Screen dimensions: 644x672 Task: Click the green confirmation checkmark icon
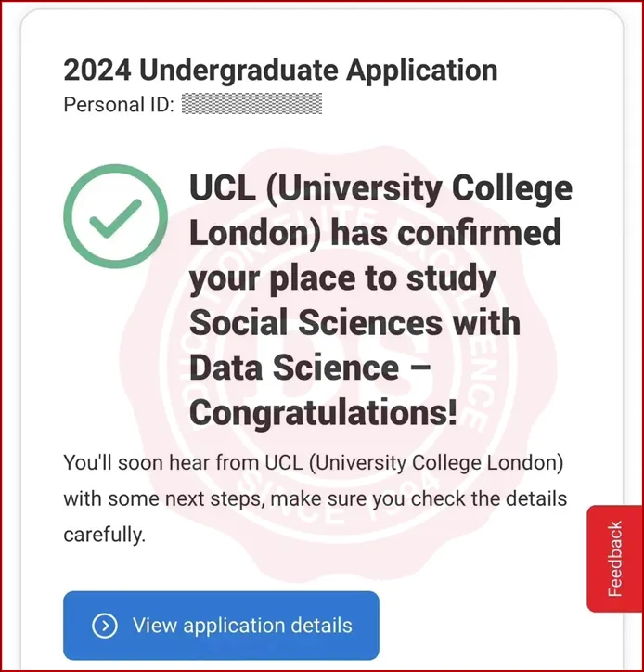116,217
